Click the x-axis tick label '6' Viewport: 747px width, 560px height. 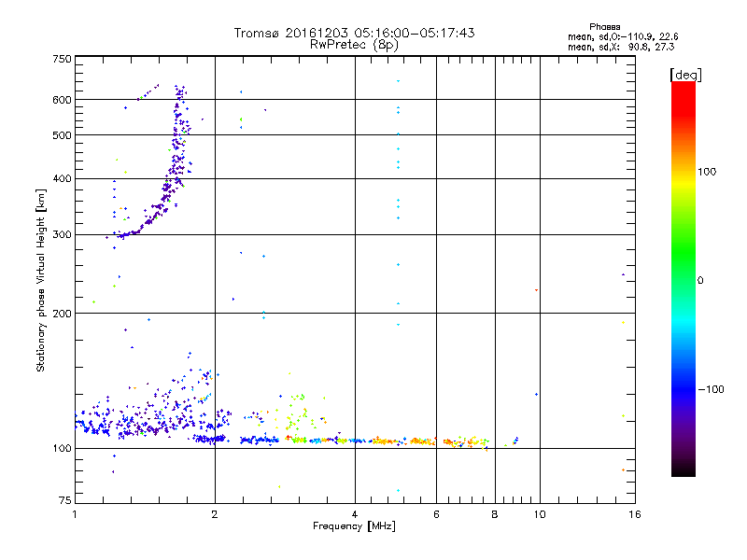coord(436,514)
